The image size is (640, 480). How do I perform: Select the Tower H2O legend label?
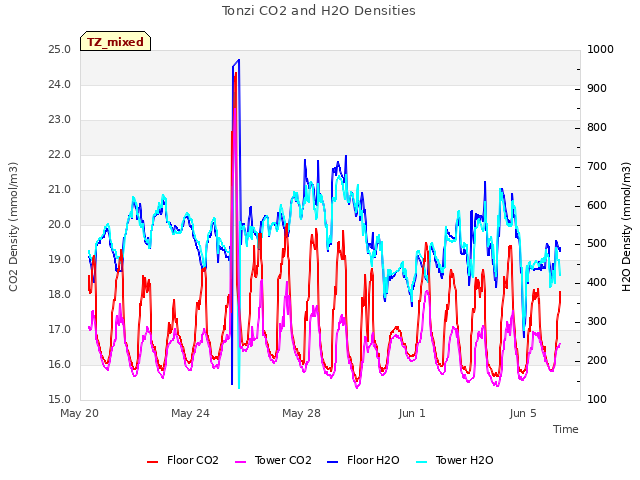click(x=464, y=460)
